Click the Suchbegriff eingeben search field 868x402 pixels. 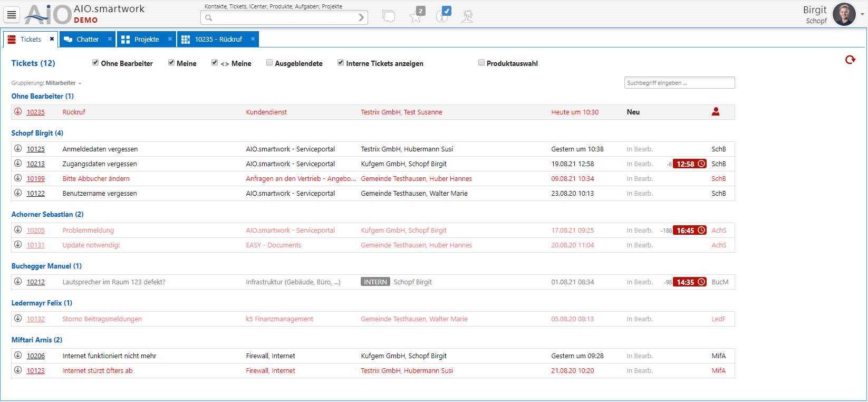679,83
